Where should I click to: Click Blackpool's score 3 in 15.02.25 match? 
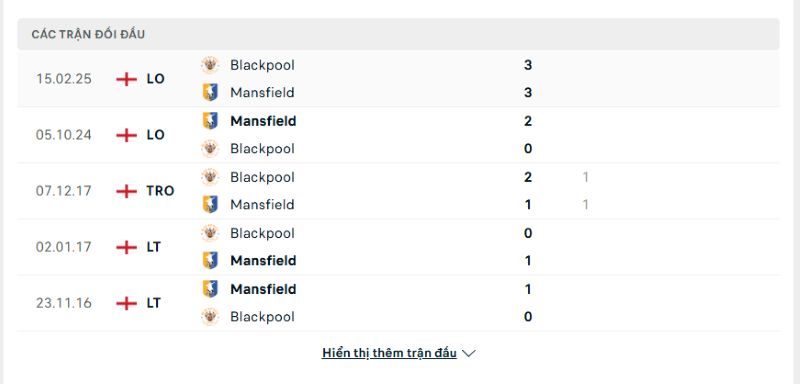[x=528, y=65]
